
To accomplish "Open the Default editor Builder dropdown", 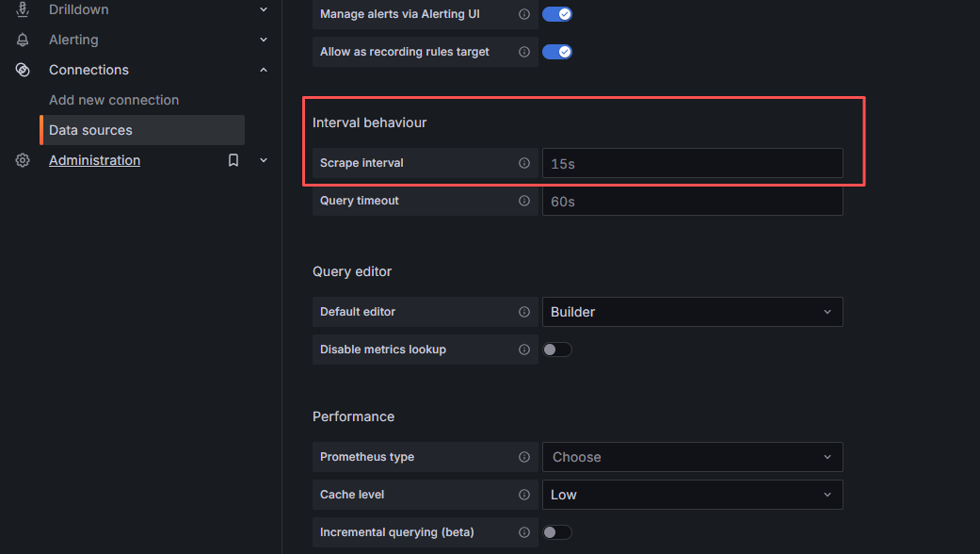I will click(693, 312).
